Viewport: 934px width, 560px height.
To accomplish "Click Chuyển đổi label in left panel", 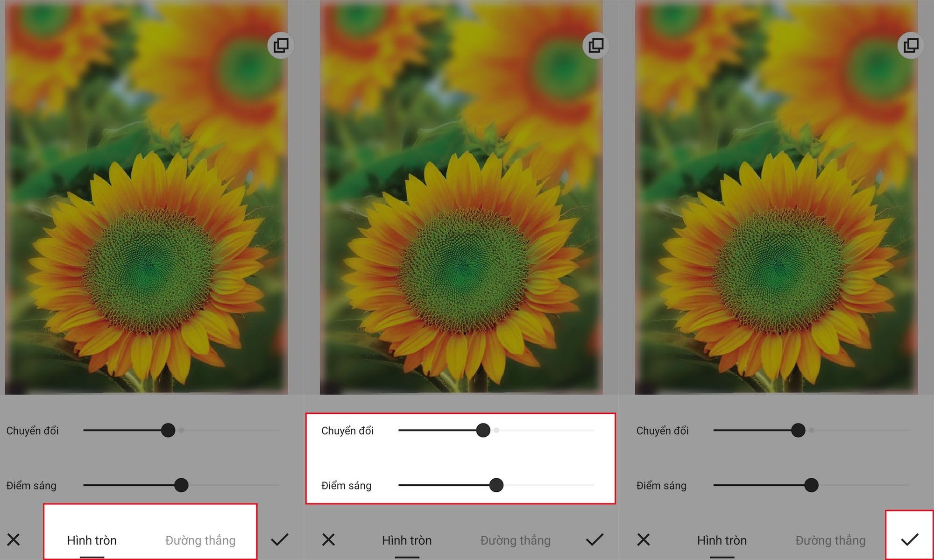I will (x=32, y=431).
